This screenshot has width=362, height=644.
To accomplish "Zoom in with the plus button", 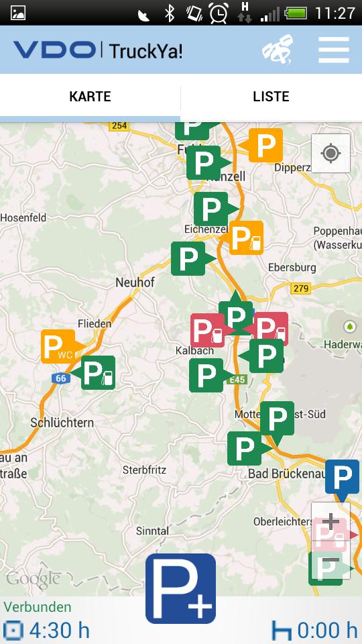I will pos(330,523).
